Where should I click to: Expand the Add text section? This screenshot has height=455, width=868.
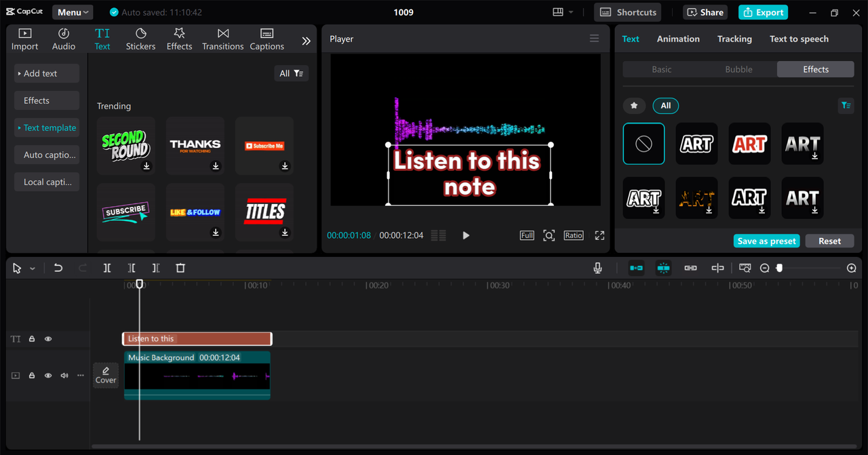tap(47, 73)
